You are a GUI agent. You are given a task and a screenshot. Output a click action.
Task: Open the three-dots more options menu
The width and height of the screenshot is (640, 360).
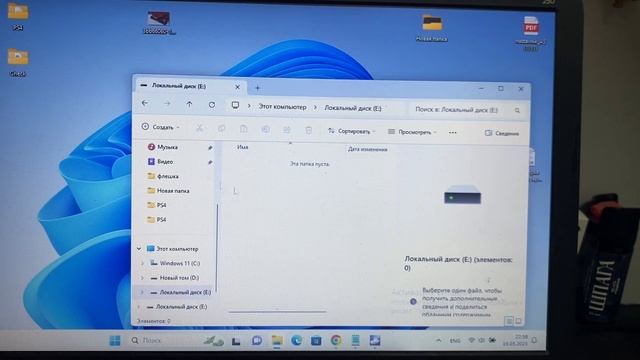tap(453, 133)
